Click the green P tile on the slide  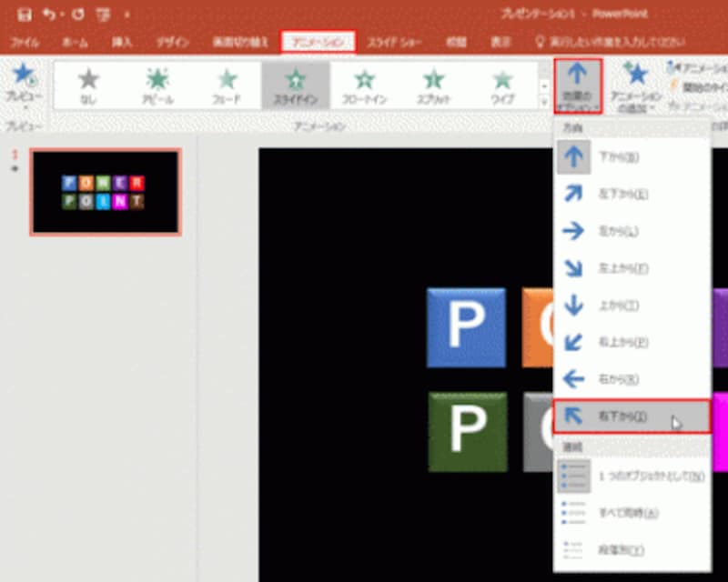pyautogui.click(x=468, y=432)
